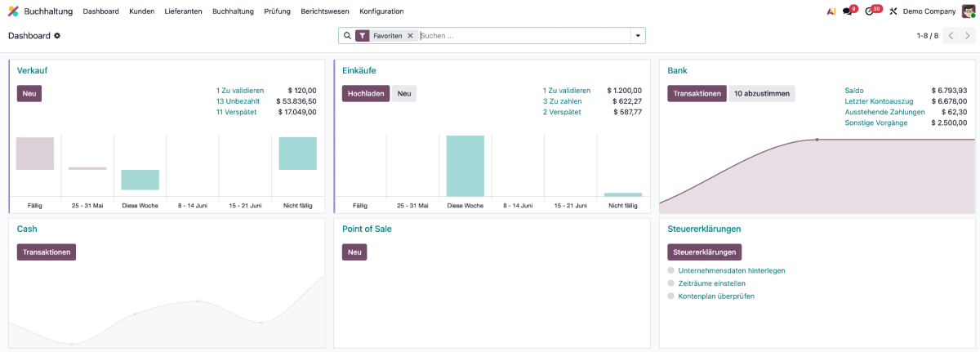Open the 13 Unbezahlt link
This screenshot has height=352, width=980.
(238, 101)
